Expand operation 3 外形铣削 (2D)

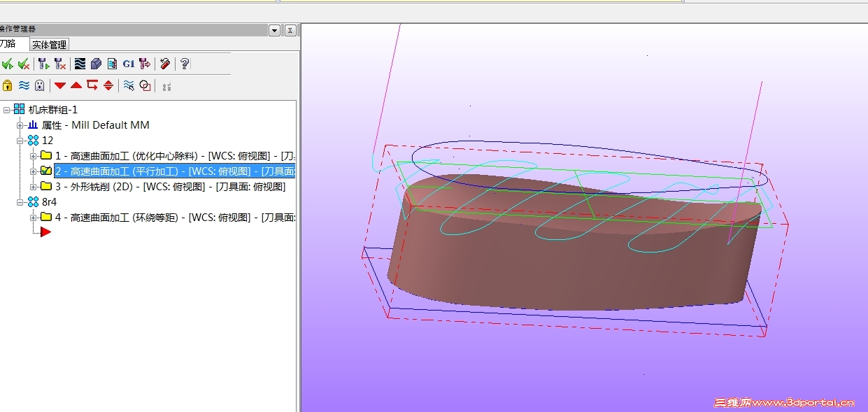pos(33,187)
